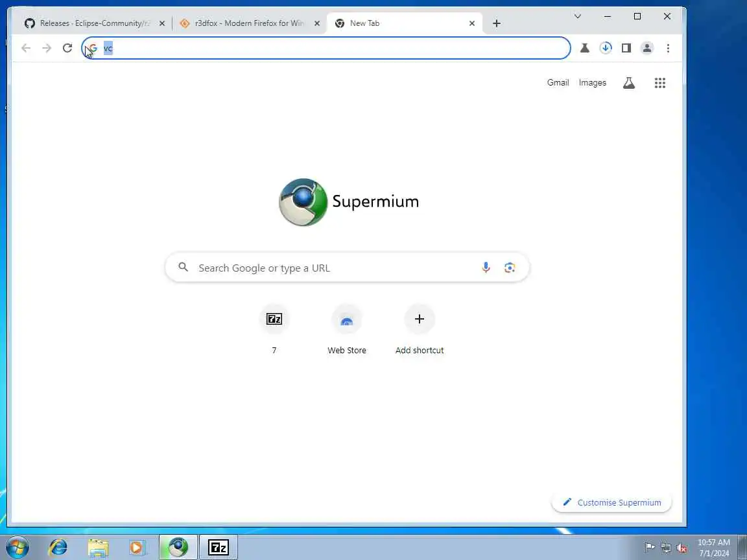This screenshot has height=560, width=747.
Task: Close the r3dfox tab
Action: [x=317, y=23]
